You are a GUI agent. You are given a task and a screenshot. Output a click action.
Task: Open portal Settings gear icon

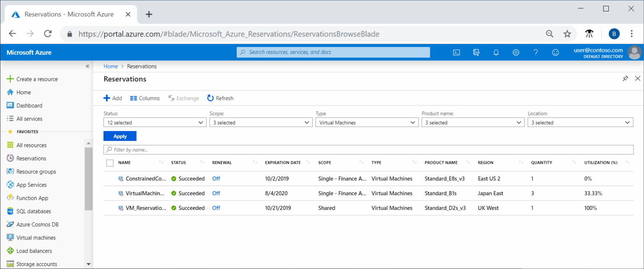pyautogui.click(x=516, y=52)
